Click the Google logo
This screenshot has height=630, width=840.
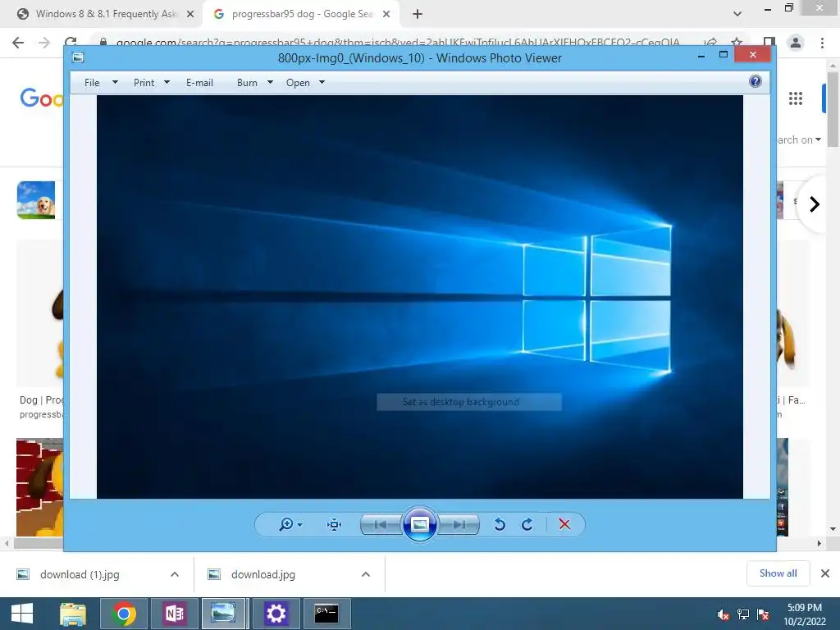[41, 98]
